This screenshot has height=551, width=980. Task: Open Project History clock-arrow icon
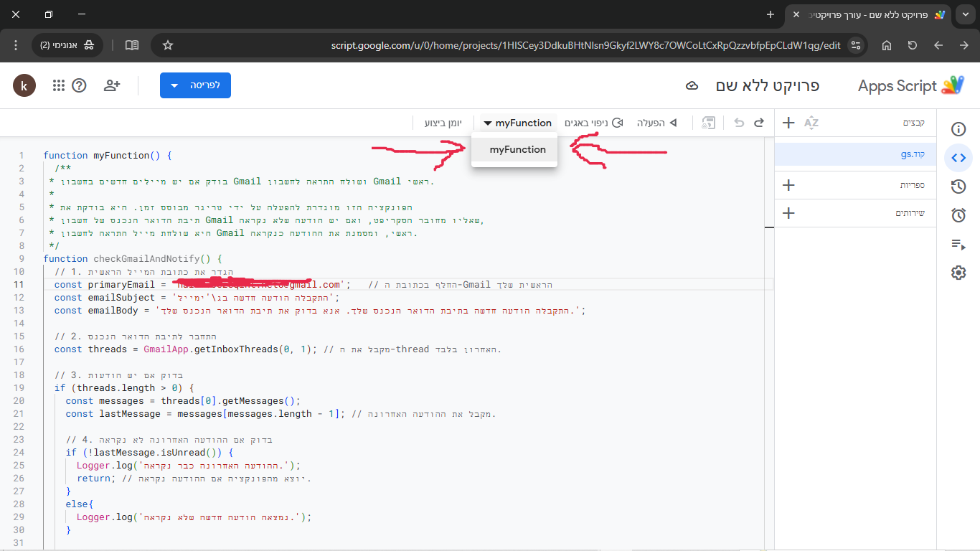tap(958, 187)
